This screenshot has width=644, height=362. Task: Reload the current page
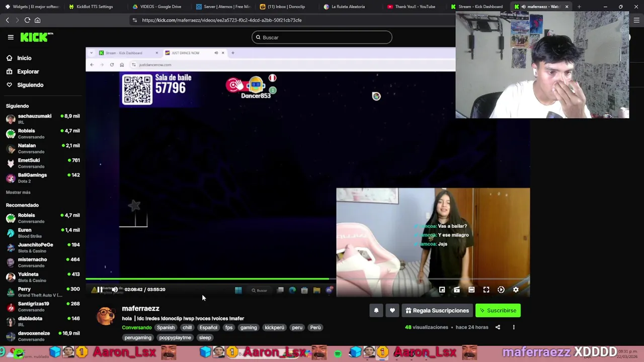point(27,20)
